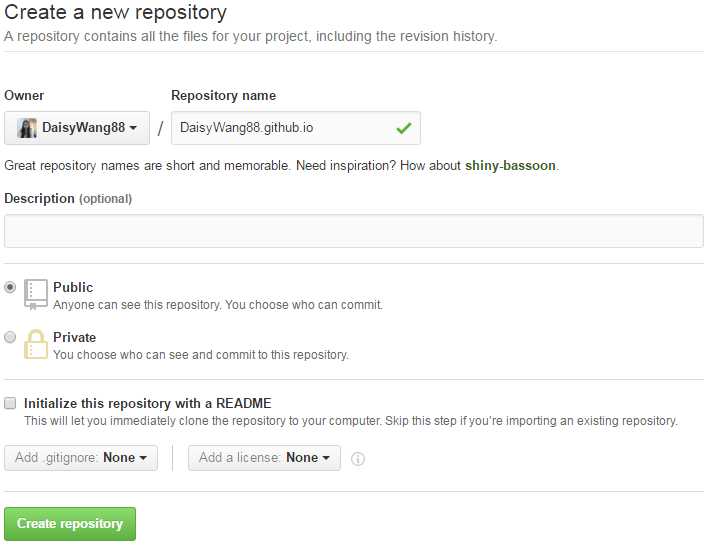Click the bold "Private" label text
This screenshot has height=545, width=708.
[75, 338]
